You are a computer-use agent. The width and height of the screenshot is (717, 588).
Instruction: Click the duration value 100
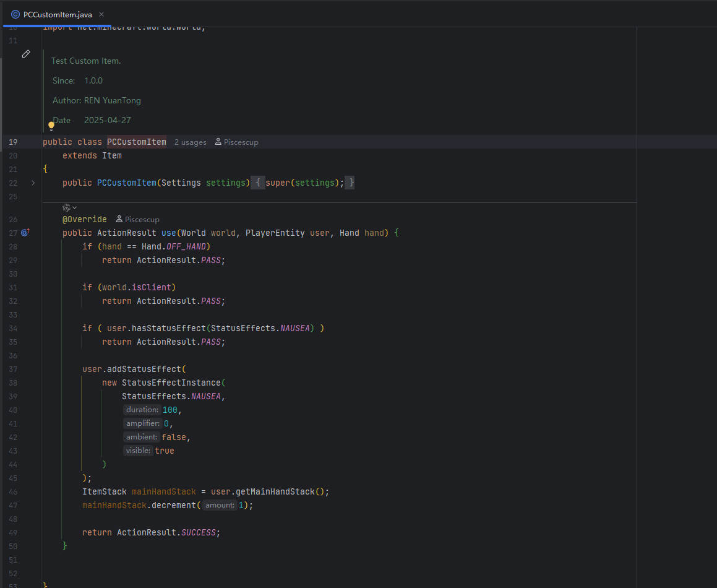pyautogui.click(x=170, y=410)
